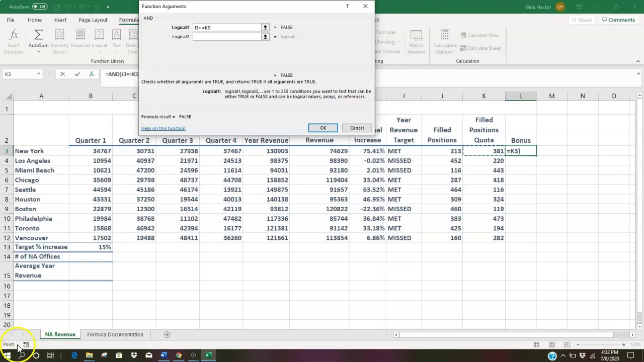Collapse the ribbon with the chevron
Screen dimensions: 644x362
(638, 61)
